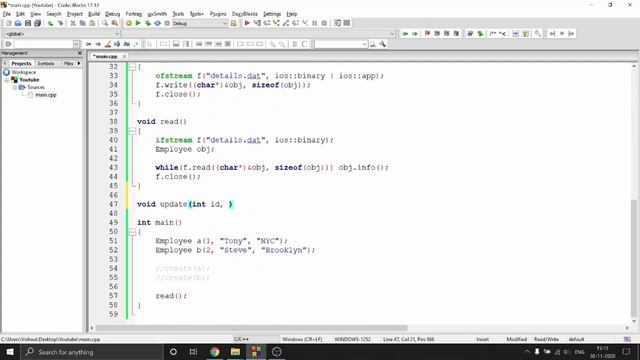640x360 pixels.
Task: Click the Abort build icon
Action: pos(167,23)
